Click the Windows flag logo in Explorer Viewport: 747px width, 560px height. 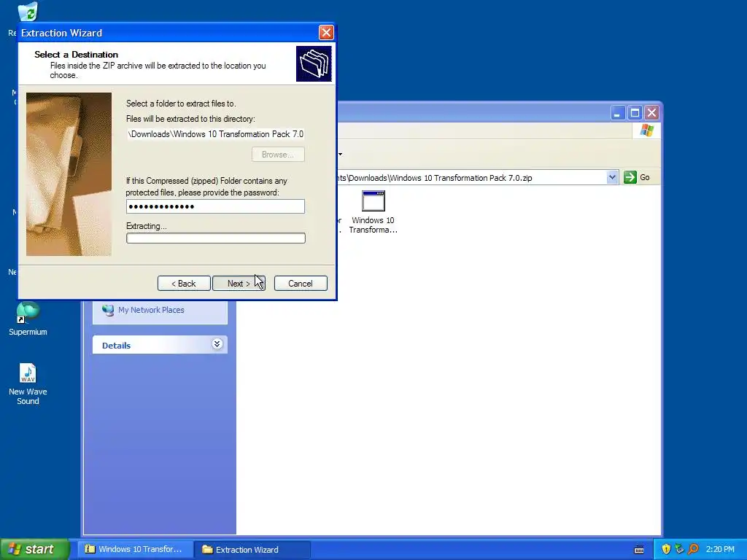[x=647, y=130]
